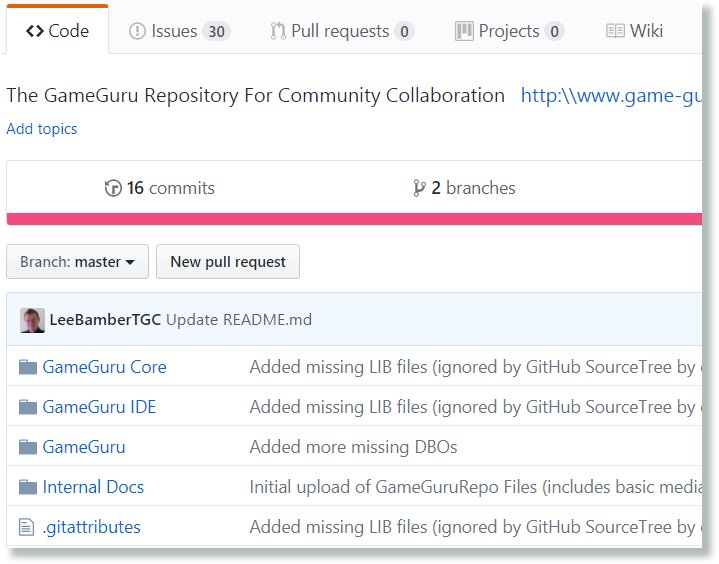Image resolution: width=719 pixels, height=564 pixels.
Task: Open LeeBamberTGC user profile link
Action: coord(105,320)
